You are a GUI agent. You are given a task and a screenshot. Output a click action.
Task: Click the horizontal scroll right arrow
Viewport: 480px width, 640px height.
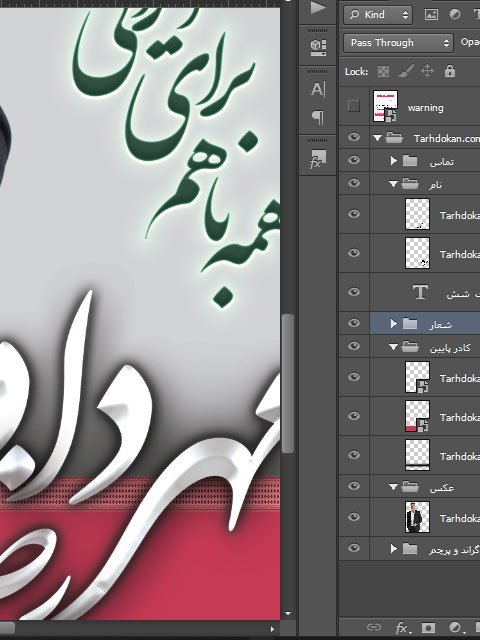(x=273, y=629)
